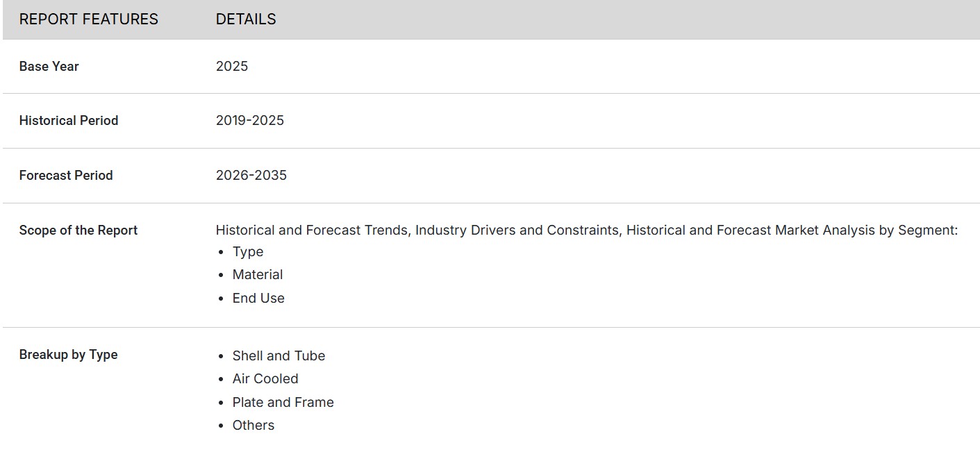The image size is (980, 452).
Task: Click the Forecast Period row label
Action: point(65,176)
